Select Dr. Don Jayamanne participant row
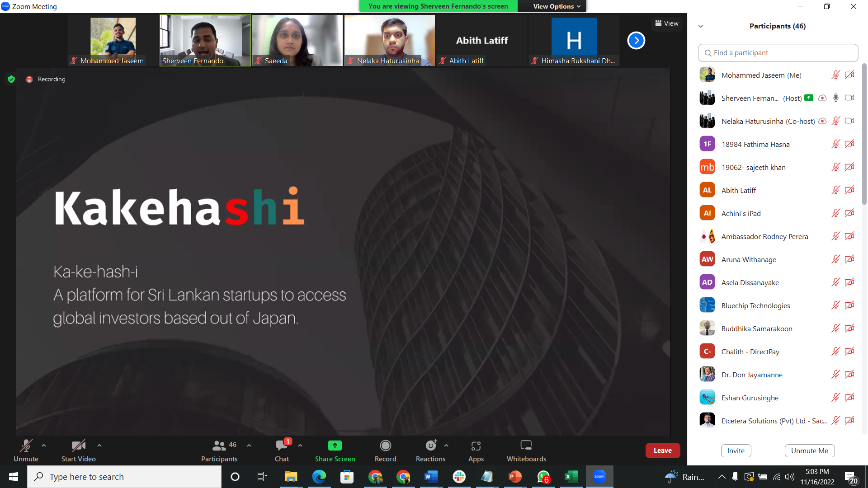 pos(778,375)
